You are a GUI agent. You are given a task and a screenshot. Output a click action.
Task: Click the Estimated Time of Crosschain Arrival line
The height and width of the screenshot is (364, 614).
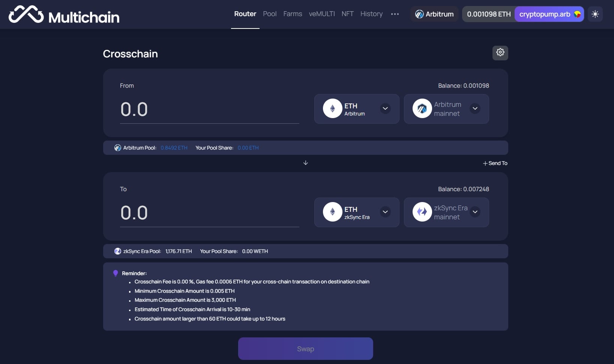coord(192,309)
